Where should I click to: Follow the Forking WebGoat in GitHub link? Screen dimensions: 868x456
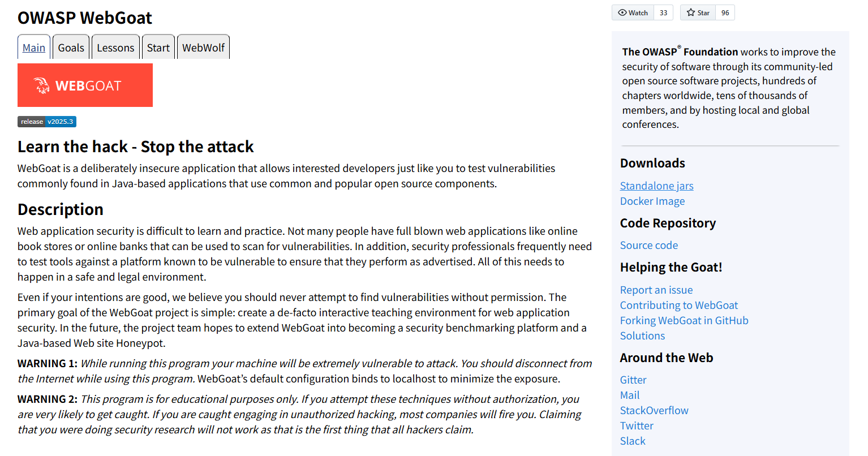[x=684, y=320]
